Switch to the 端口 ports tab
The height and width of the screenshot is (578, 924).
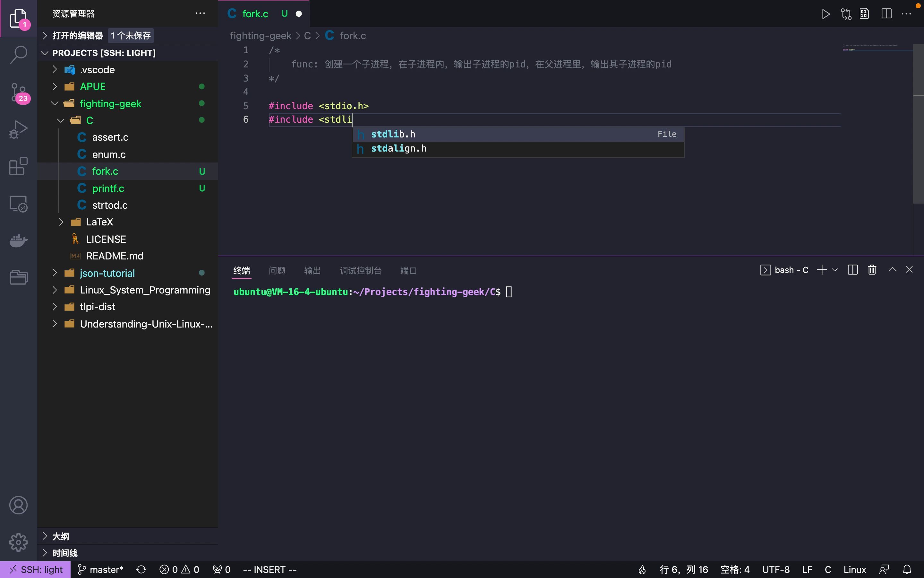pyautogui.click(x=408, y=271)
